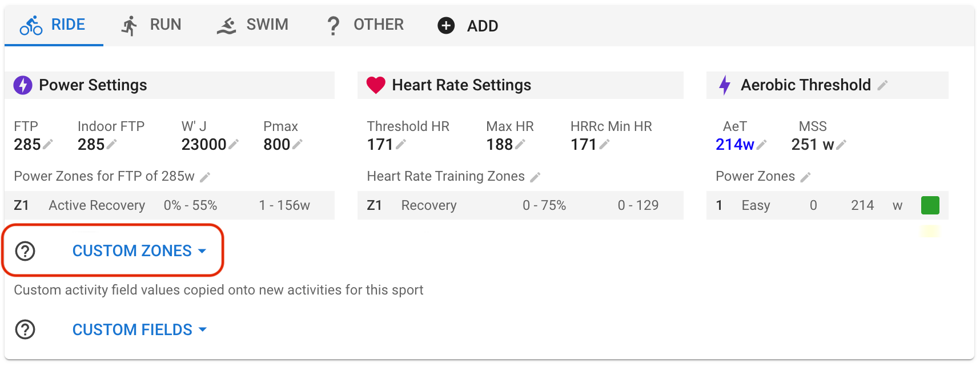980x366 pixels.
Task: Click the pencil beside Aerobic Threshold heading
Action: 883,85
